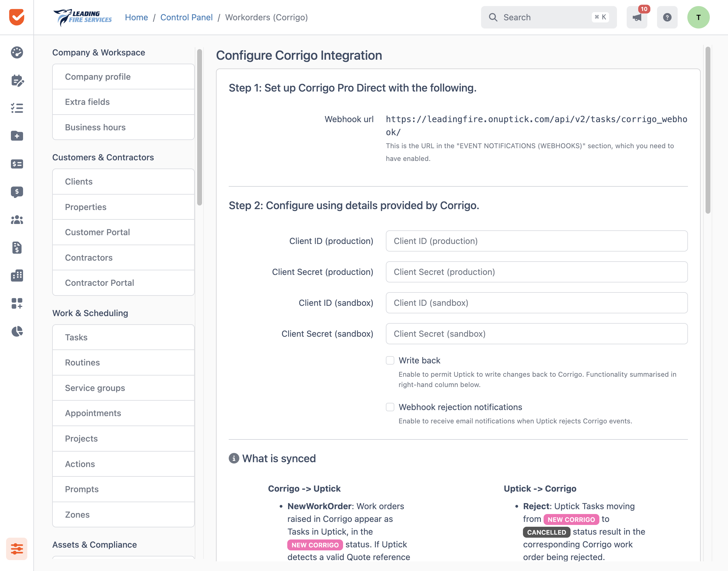Open the dashboard palette icon in sidebar
Screen dimensions: 728x571
(x=17, y=52)
